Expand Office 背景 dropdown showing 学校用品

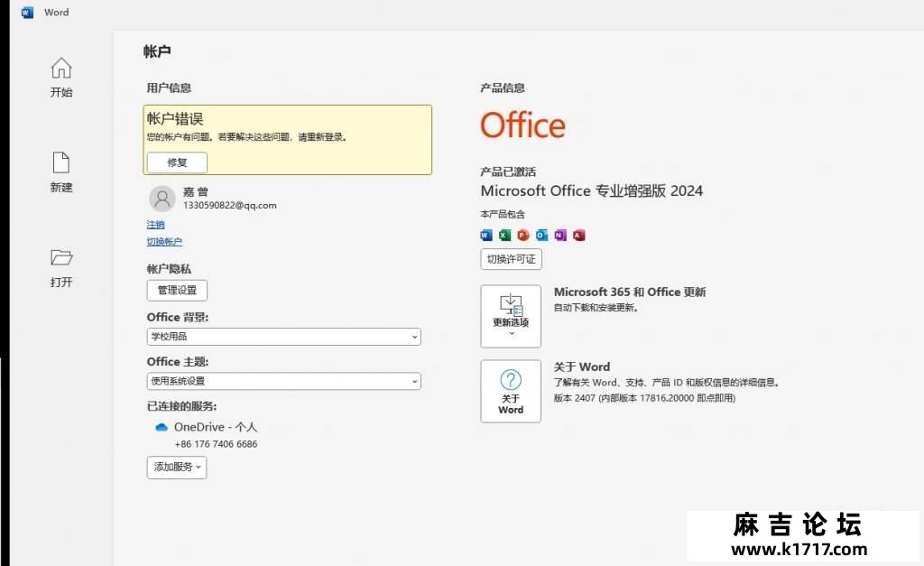[284, 337]
